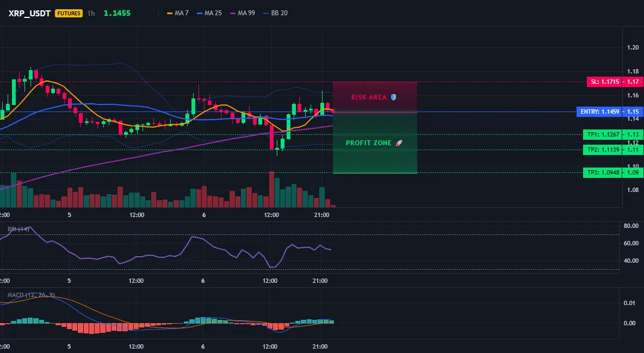Image resolution: width=644 pixels, height=353 pixels.
Task: Click the 60.00 RSI axis label
Action: 631,243
